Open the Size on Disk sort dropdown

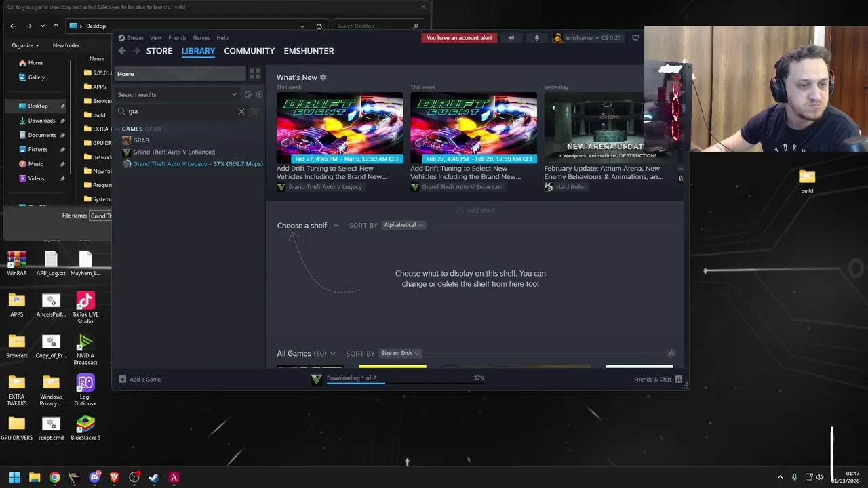point(400,353)
